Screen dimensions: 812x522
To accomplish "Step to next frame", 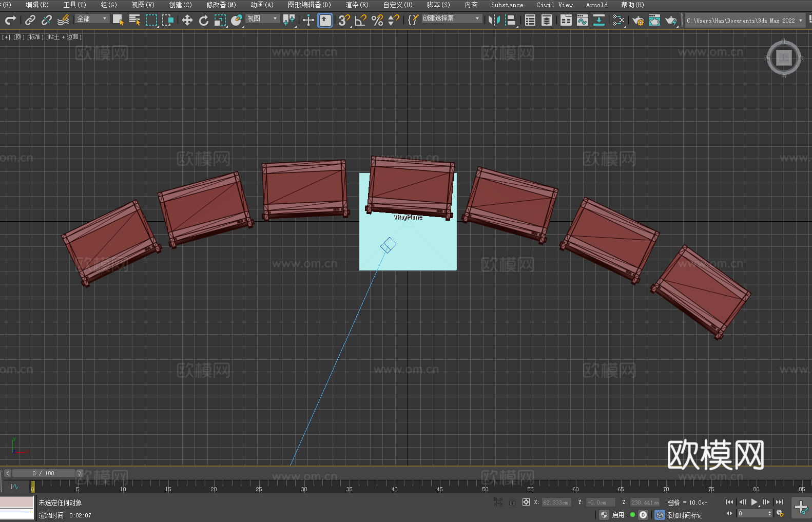I will [x=766, y=502].
